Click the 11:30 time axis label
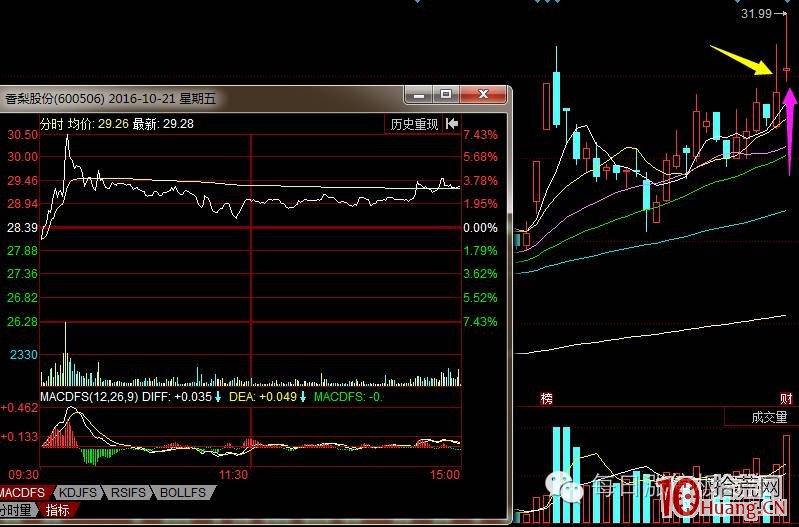The image size is (799, 527). click(x=233, y=475)
